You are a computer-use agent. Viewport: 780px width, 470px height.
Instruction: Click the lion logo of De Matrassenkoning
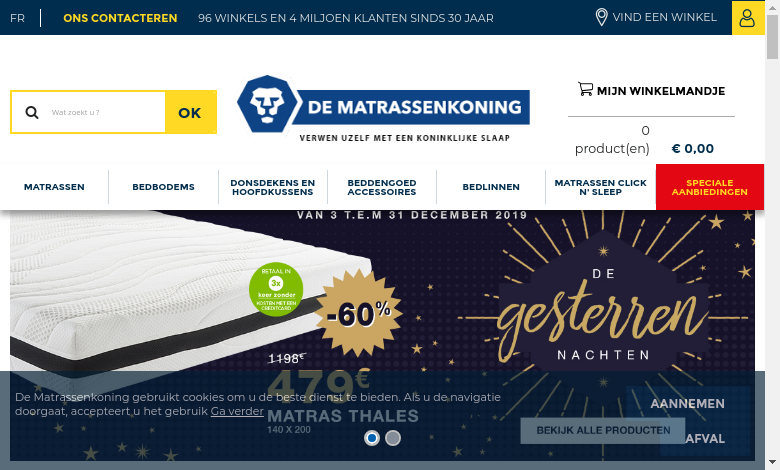(267, 104)
